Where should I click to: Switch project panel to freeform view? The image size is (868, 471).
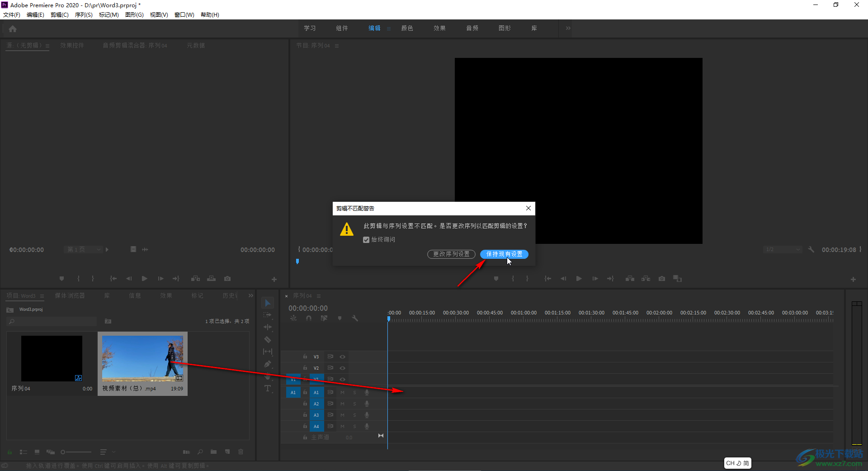51,452
